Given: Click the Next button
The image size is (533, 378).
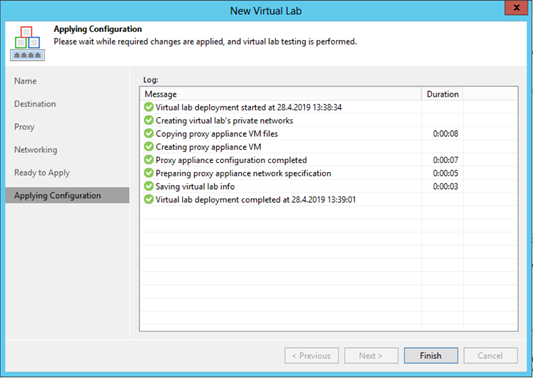Looking at the screenshot, I should [371, 356].
